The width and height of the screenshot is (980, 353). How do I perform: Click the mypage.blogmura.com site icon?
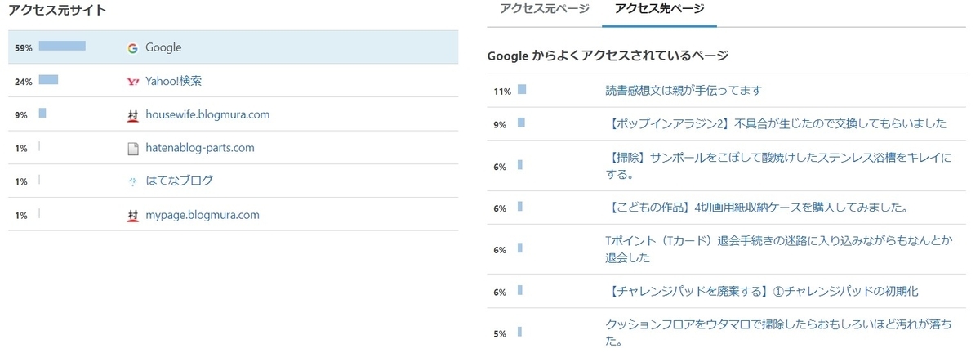coord(133,216)
